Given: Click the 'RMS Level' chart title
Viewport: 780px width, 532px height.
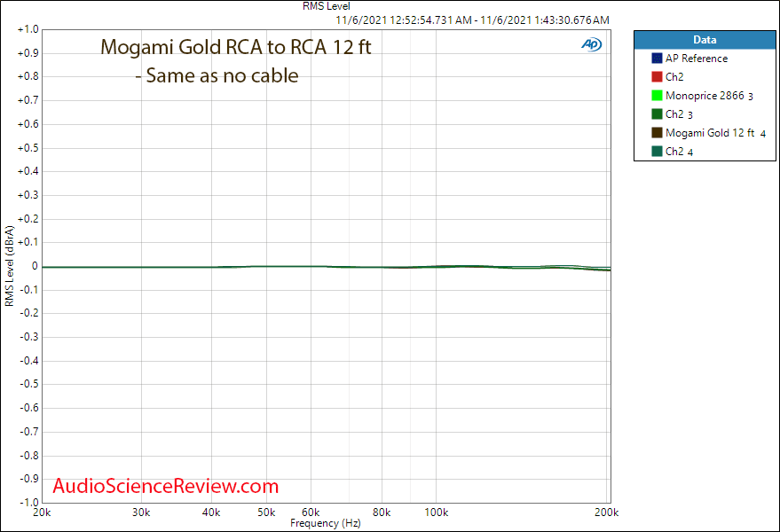Looking at the screenshot, I should pyautogui.click(x=327, y=6).
